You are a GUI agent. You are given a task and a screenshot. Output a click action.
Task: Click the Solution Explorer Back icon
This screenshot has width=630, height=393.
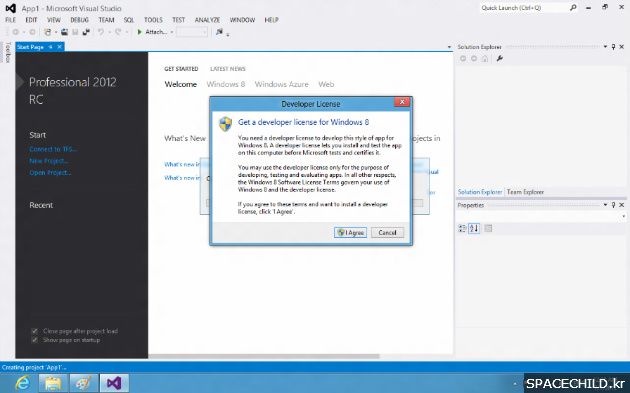click(x=463, y=59)
